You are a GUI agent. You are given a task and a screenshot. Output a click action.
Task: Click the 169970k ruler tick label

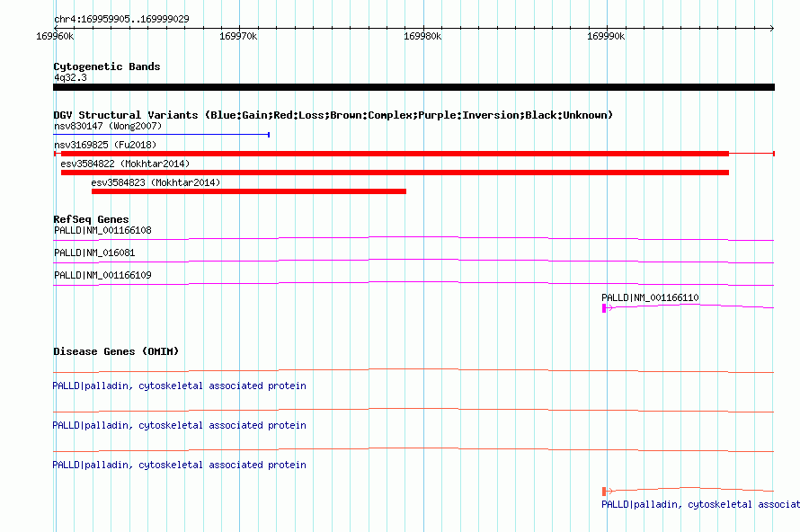point(238,36)
